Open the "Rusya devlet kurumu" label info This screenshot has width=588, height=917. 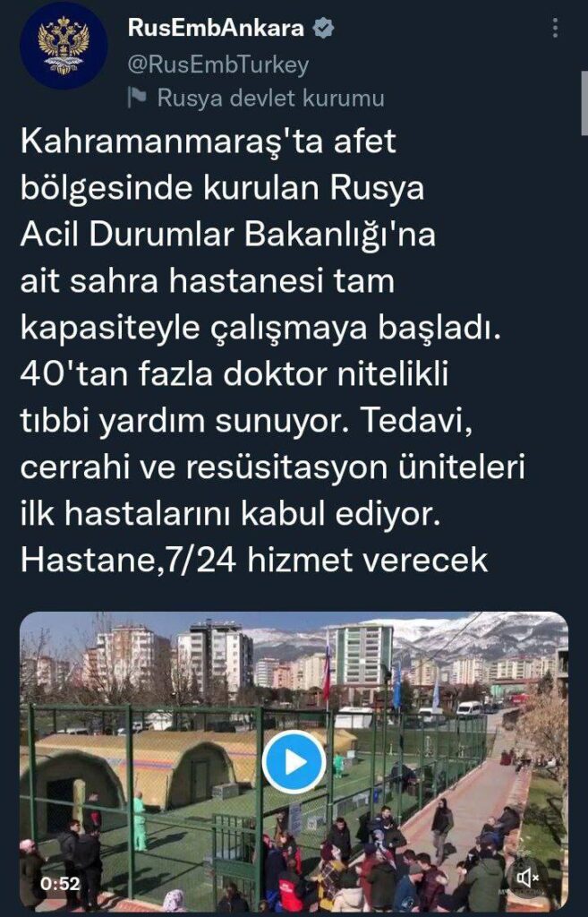(270, 98)
